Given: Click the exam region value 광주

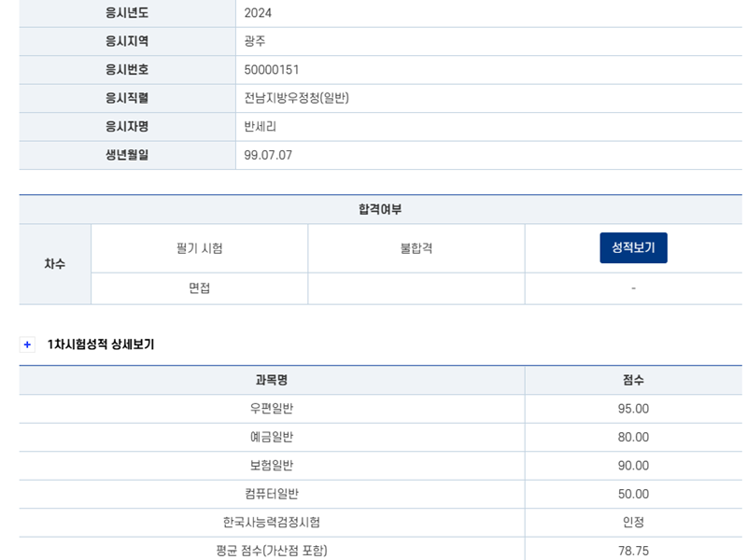Looking at the screenshot, I should point(255,41).
